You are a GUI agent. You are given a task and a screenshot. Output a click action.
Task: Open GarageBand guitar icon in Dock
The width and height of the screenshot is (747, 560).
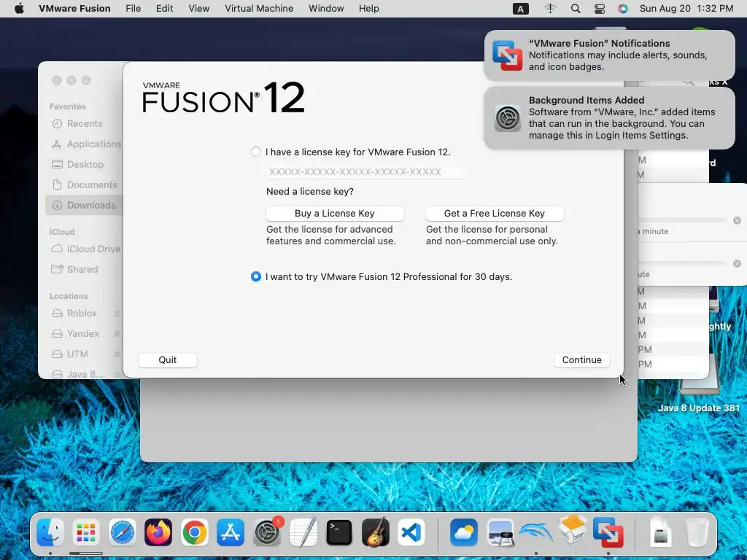click(376, 532)
